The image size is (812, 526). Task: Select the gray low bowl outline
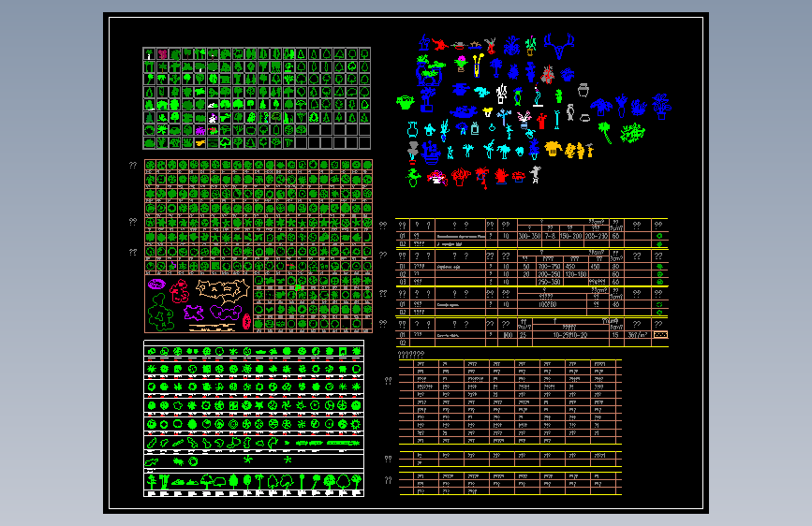click(585, 118)
